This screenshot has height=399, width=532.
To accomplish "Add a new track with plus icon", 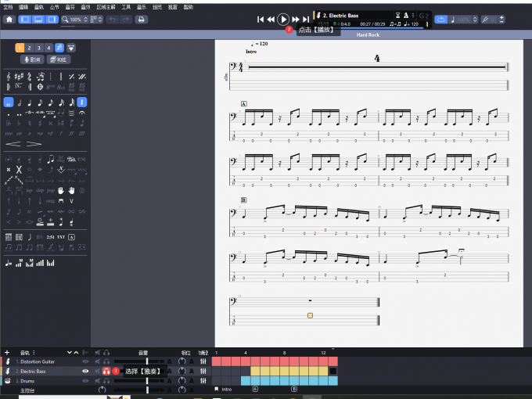I will [x=7, y=352].
